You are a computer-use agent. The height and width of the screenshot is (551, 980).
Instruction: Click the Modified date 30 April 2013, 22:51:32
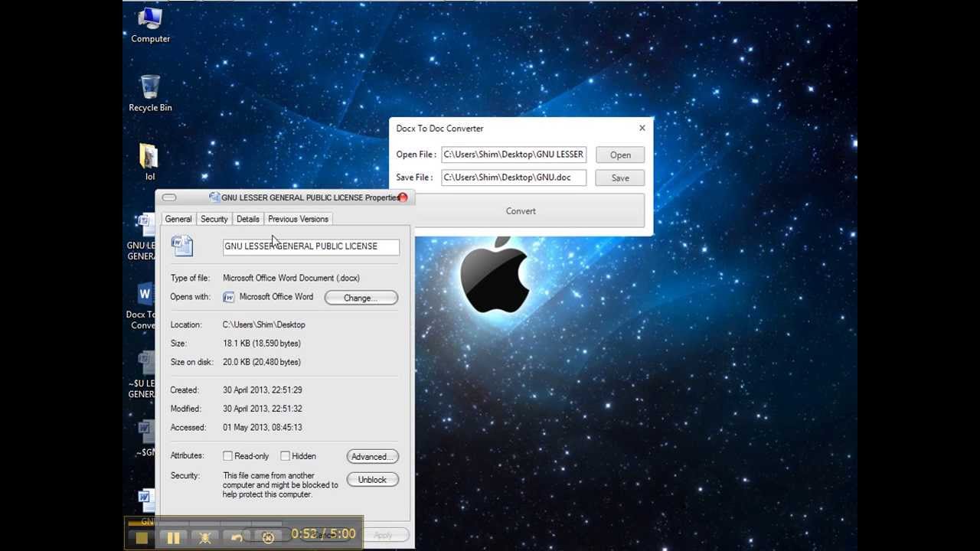point(263,409)
